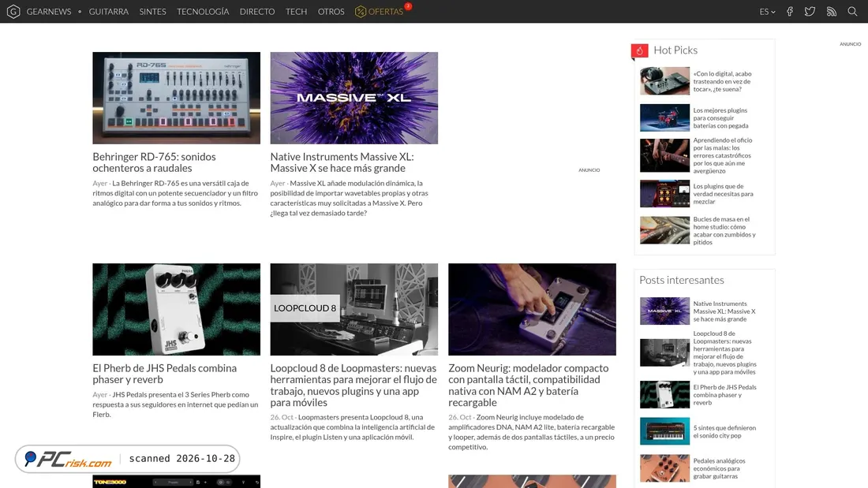Open 'Native Instruments Massive XL' in Posts interesantes
This screenshot has width=868, height=488.
pyautogui.click(x=724, y=311)
